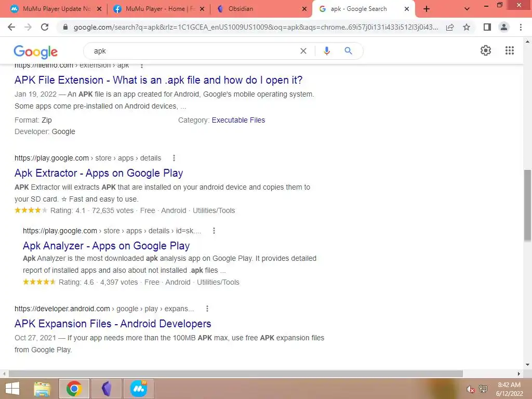Screen dimensions: 532x399
Task: Open the Google apps grid
Action: coord(509,50)
